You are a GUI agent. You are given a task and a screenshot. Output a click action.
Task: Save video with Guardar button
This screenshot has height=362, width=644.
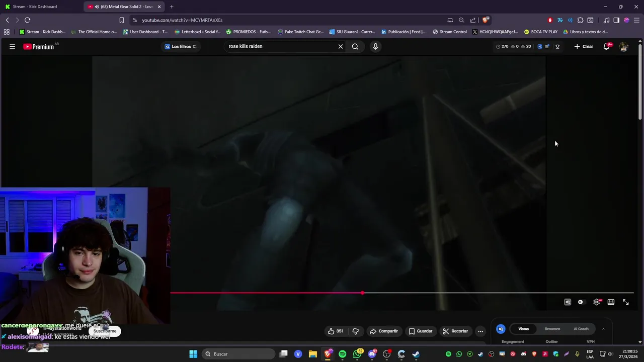(x=421, y=331)
